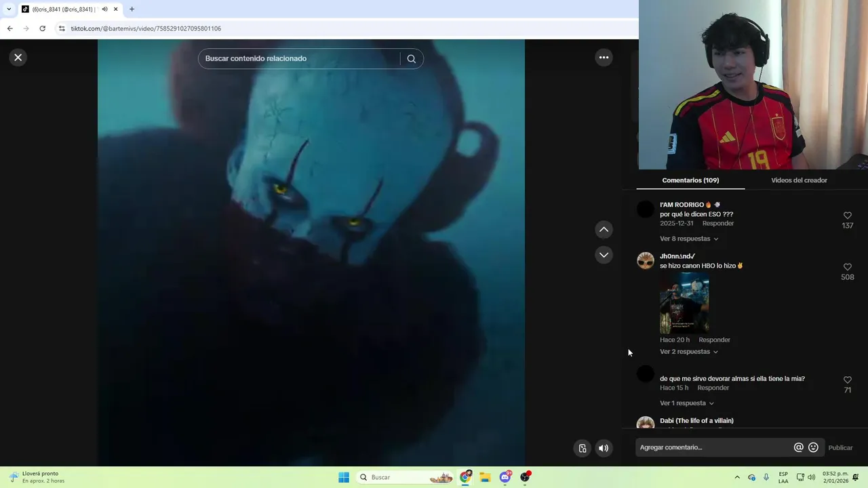Open the clock and date panel
This screenshot has width=868, height=488.
[x=835, y=477]
